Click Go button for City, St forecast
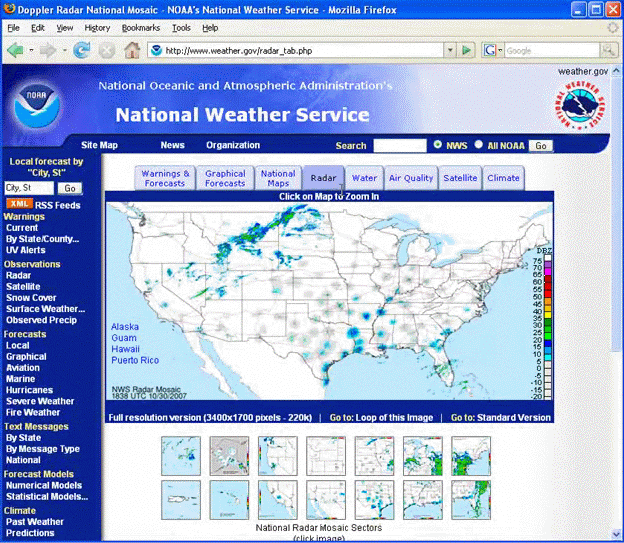Screen dimensions: 624x543 click(x=70, y=188)
